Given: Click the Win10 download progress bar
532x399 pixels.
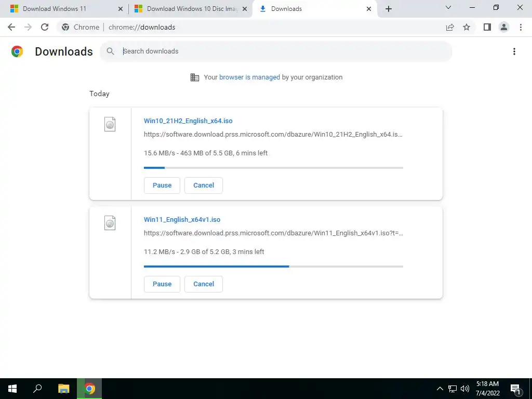Looking at the screenshot, I should pos(273,168).
